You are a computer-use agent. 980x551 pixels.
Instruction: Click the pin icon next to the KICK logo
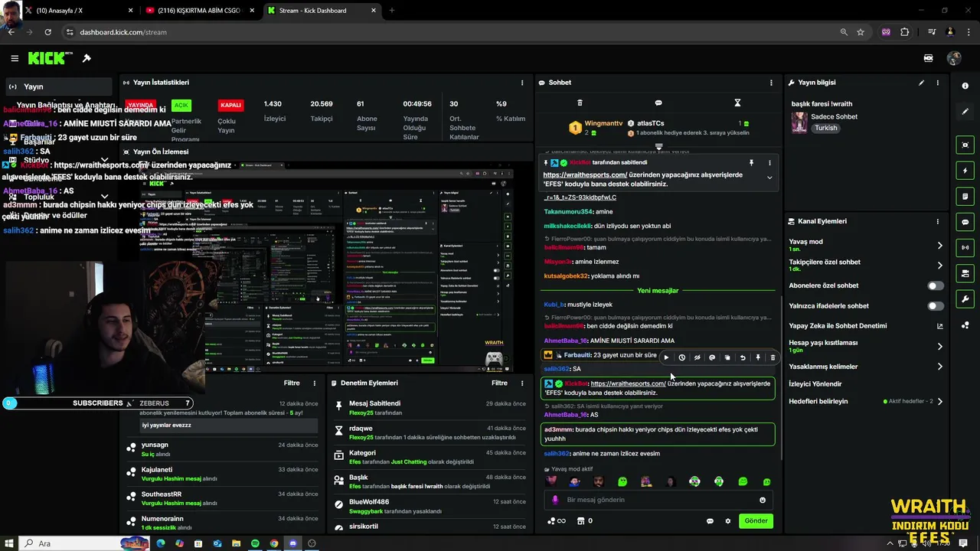(x=87, y=58)
